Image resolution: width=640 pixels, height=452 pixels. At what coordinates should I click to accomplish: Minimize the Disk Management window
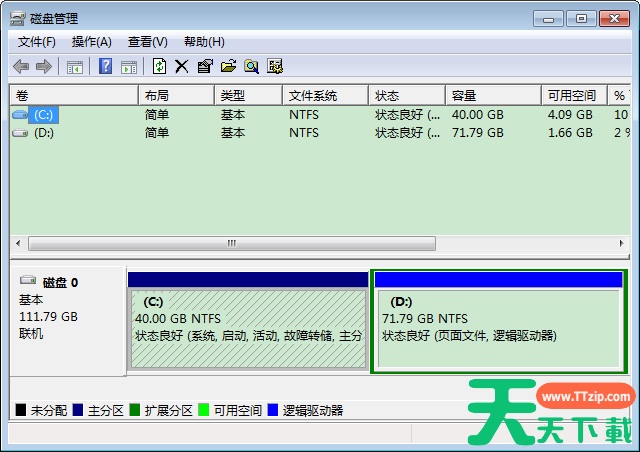(x=548, y=19)
